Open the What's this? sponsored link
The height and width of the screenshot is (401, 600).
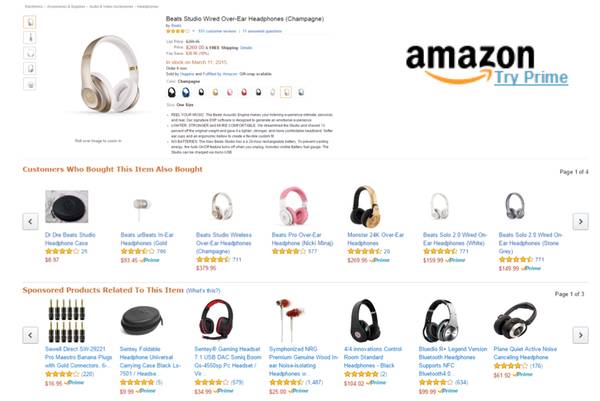coord(203,291)
